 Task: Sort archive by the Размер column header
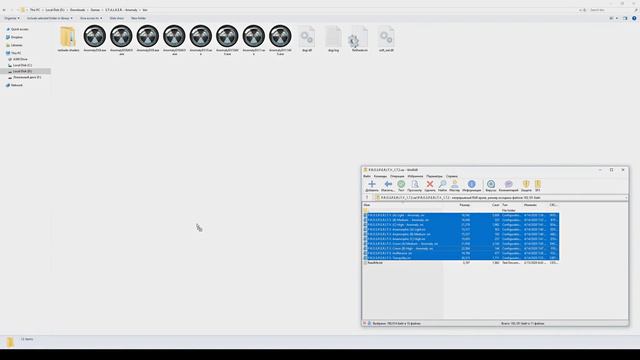(x=464, y=205)
